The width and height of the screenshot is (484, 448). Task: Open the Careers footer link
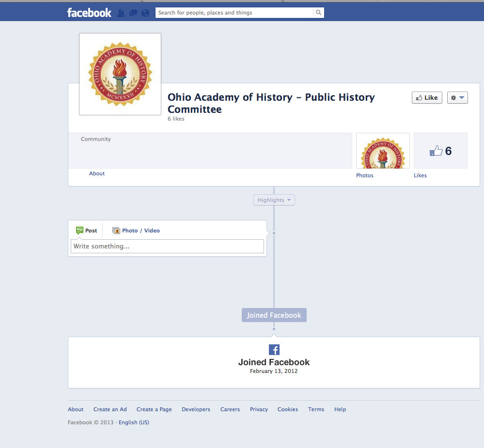230,409
